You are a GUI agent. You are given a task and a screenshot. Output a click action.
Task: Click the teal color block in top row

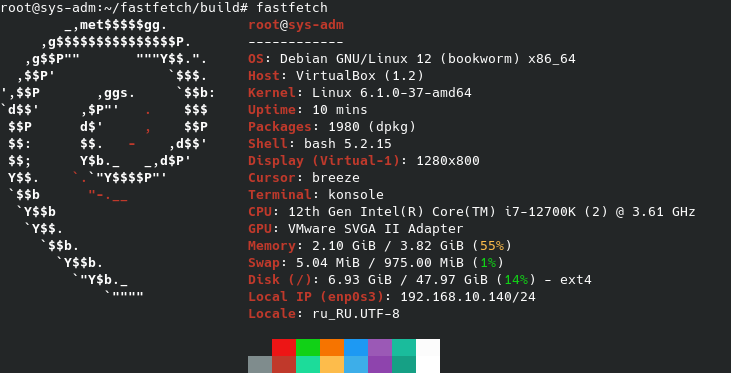[404, 347]
